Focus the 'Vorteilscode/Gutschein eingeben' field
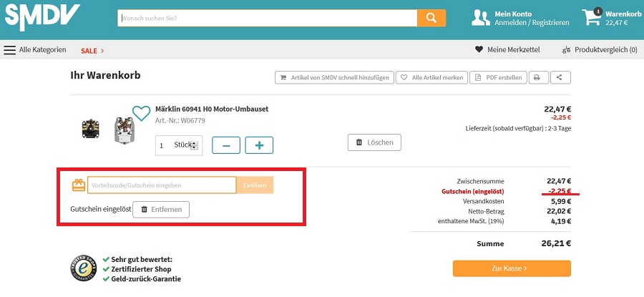 tap(162, 185)
